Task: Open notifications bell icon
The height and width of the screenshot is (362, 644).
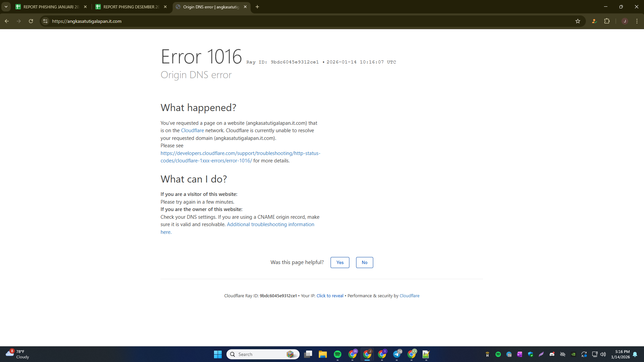Action: tap(635, 354)
